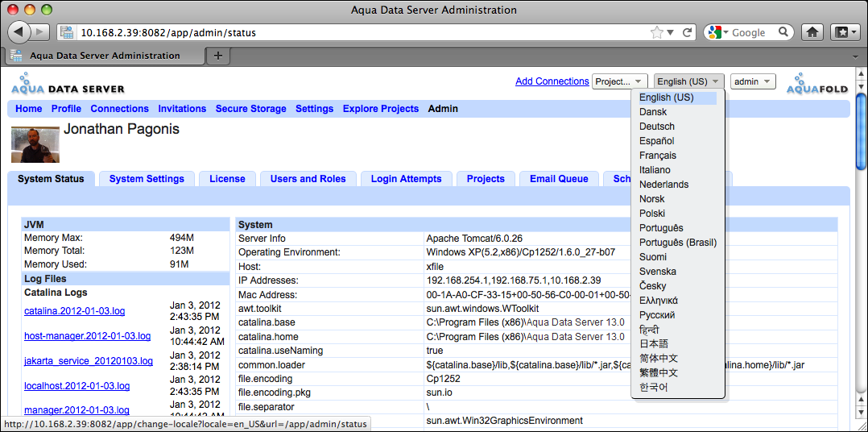Open the Users and Roles tab
The height and width of the screenshot is (432, 868).
308,179
